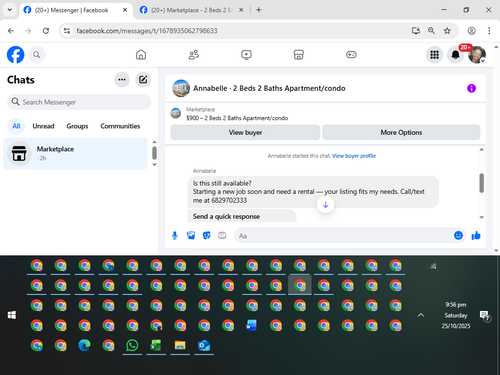500x375 pixels.
Task: Focus the Search Messenger field
Action: (x=79, y=102)
